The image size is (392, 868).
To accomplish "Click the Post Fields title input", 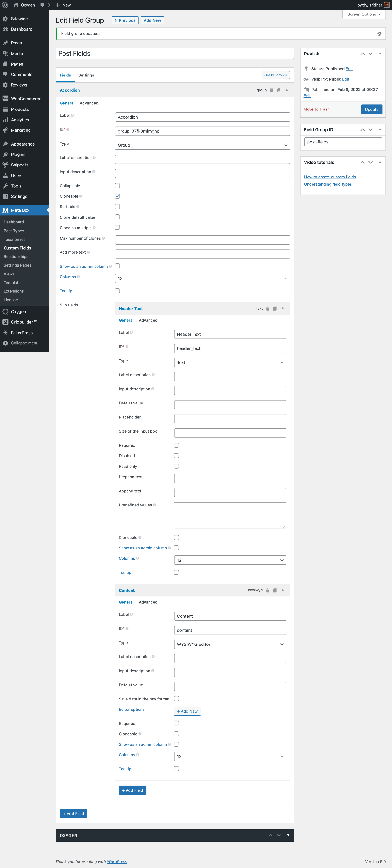I will pos(174,54).
